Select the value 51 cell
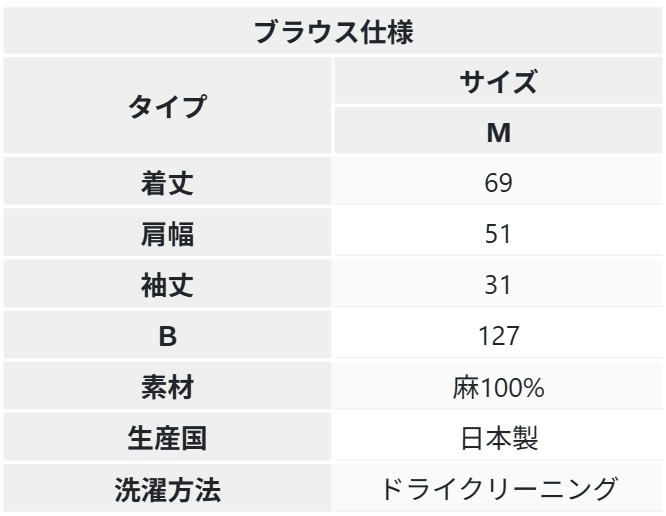Image resolution: width=666 pixels, height=516 pixels. [499, 234]
